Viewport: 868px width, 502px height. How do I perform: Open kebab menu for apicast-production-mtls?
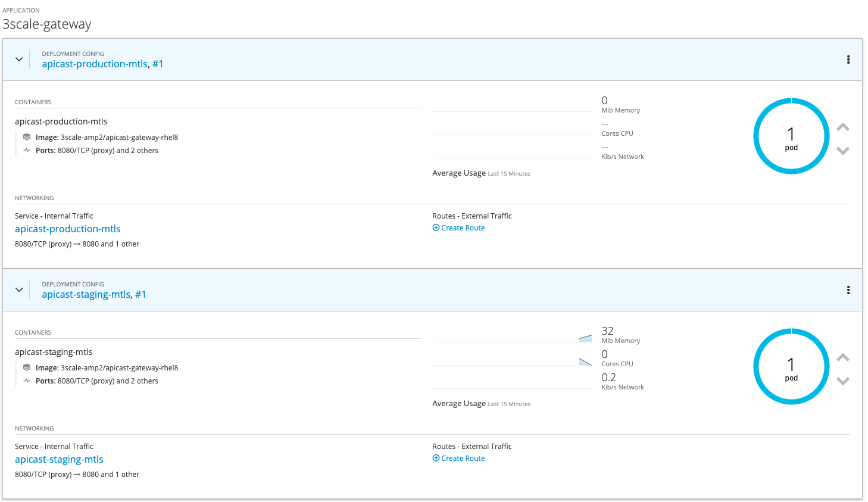click(848, 60)
